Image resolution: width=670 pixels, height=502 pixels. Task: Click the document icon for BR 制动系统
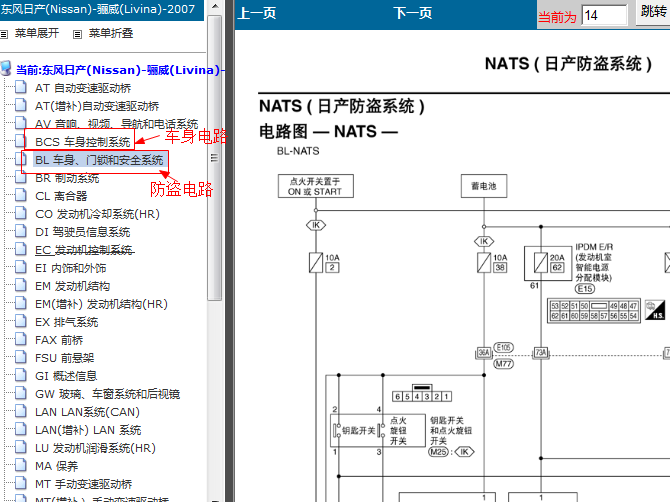coord(21,177)
